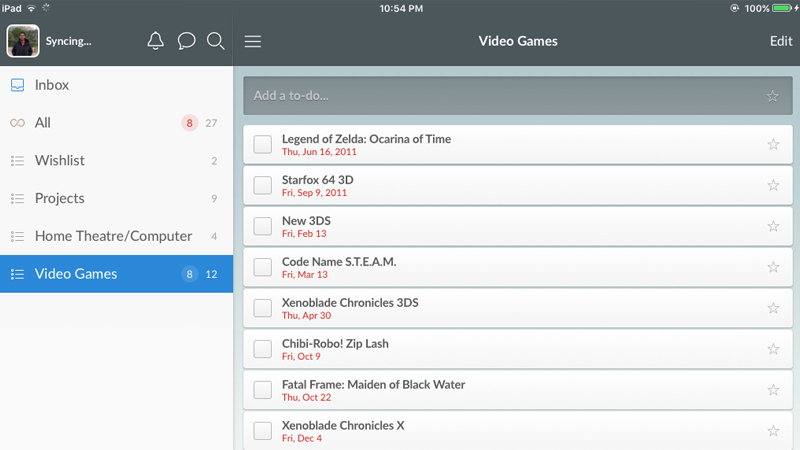Open Xenoblade Chronicles 3DS to-do details

[x=518, y=308]
